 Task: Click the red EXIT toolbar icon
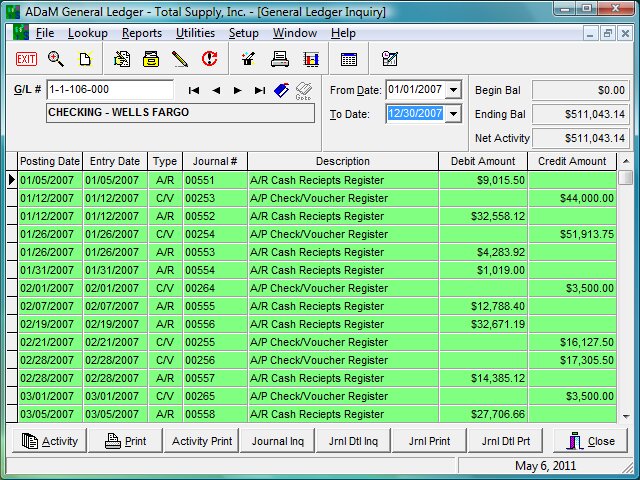[x=27, y=59]
